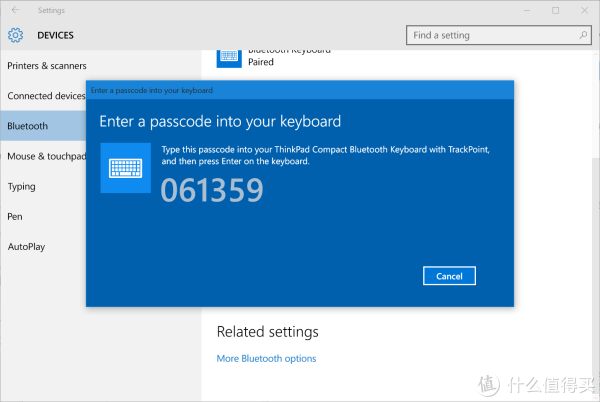Viewport: 600px width, 402px height.
Task: Close the Settings window
Action: coord(585,10)
